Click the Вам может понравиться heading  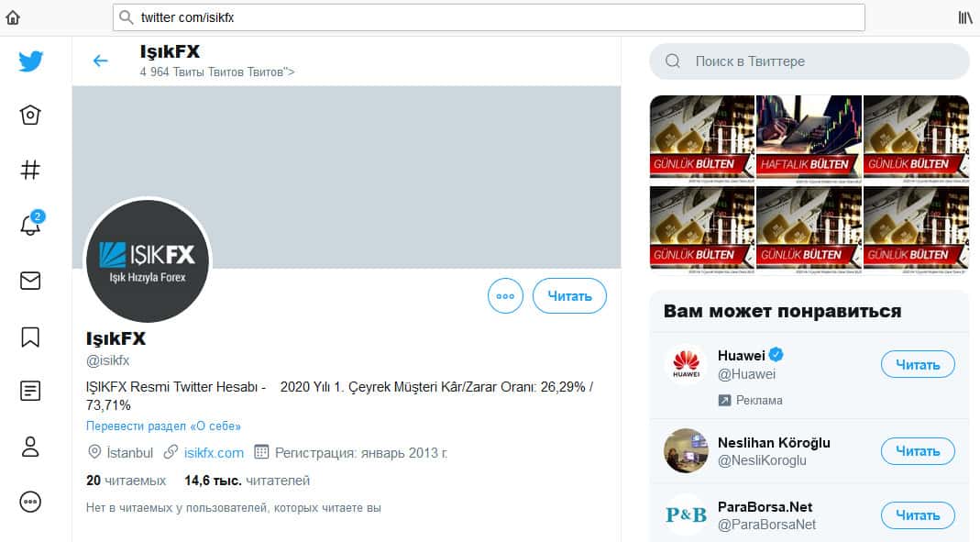coord(783,311)
